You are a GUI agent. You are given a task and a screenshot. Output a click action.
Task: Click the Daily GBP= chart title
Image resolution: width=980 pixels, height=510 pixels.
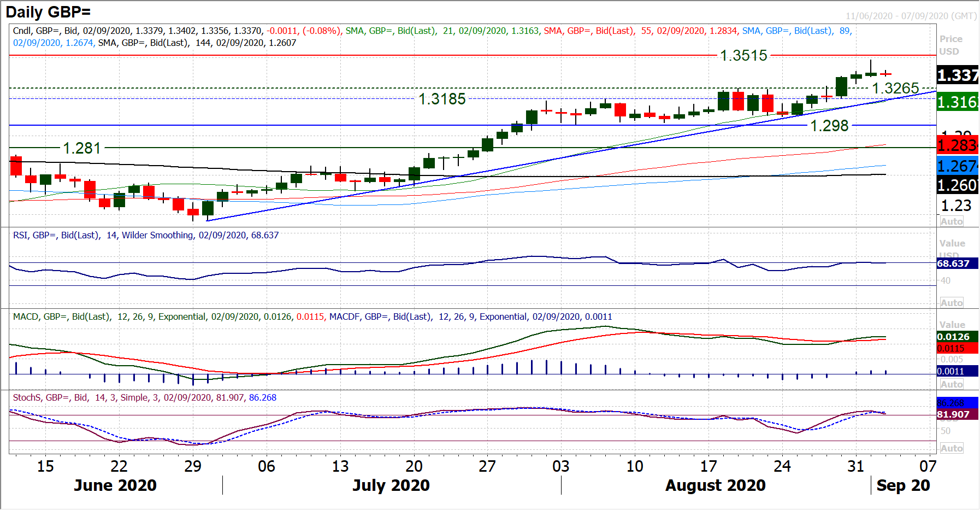[48, 12]
